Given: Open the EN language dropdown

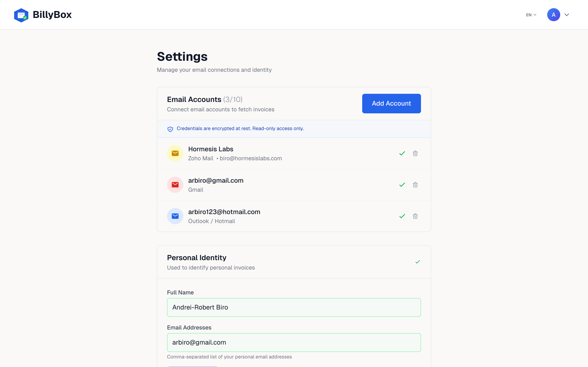Looking at the screenshot, I should pos(531,14).
